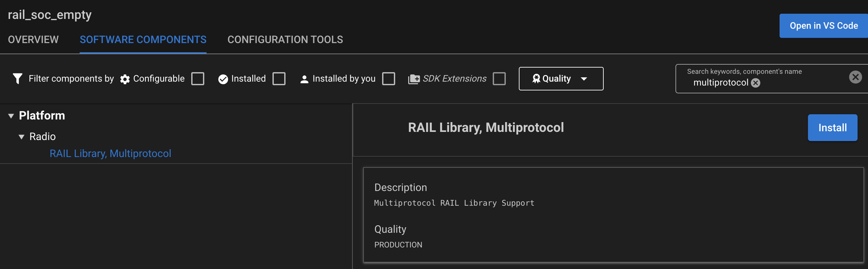The height and width of the screenshot is (269, 868).
Task: Collapse the Radio subcategory
Action: click(21, 137)
